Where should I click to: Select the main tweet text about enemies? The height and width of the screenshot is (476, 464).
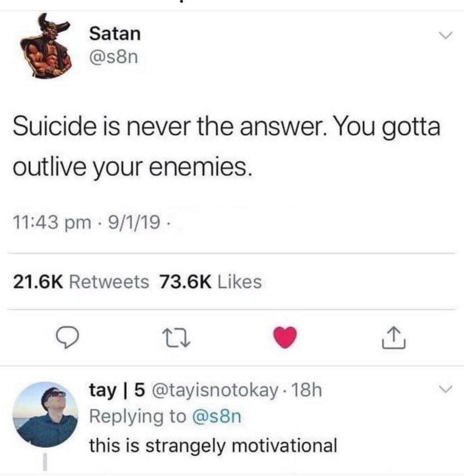pyautogui.click(x=227, y=147)
